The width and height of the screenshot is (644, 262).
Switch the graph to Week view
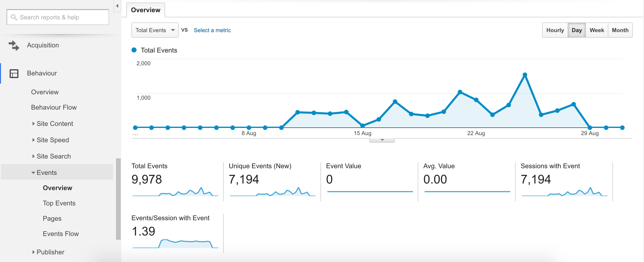[597, 30]
